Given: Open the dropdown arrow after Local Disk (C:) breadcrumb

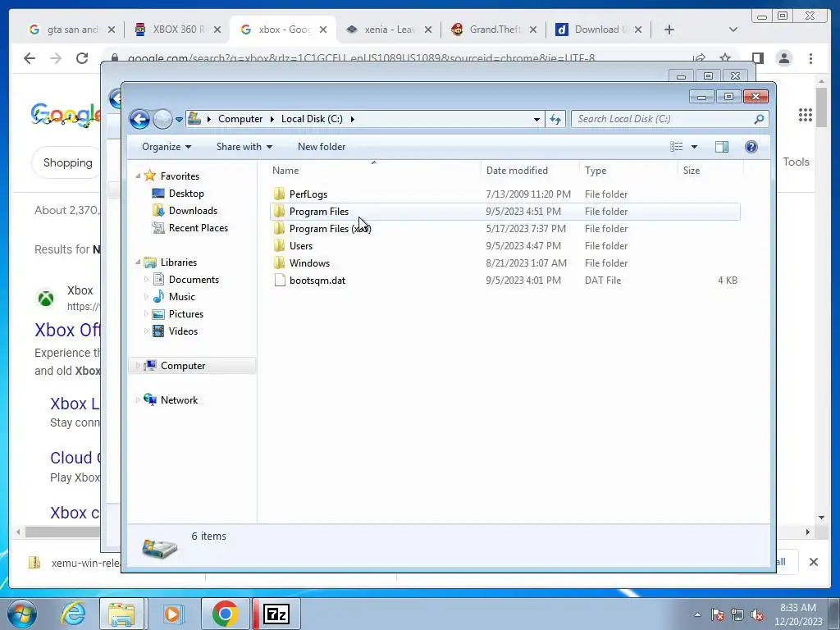Looking at the screenshot, I should (x=353, y=119).
